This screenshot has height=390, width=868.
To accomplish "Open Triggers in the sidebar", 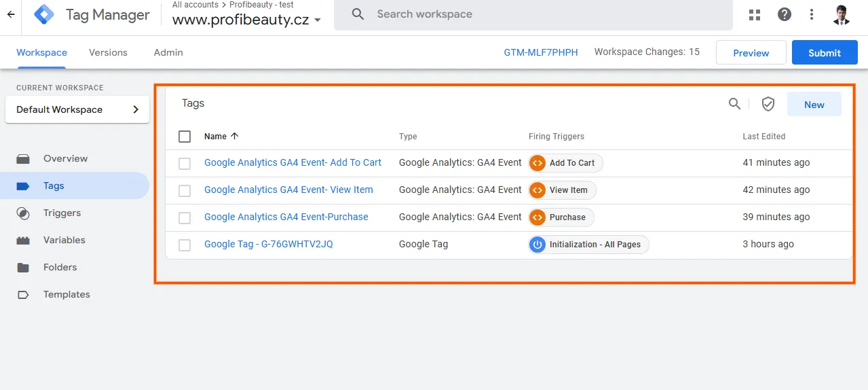I will [x=75, y=213].
